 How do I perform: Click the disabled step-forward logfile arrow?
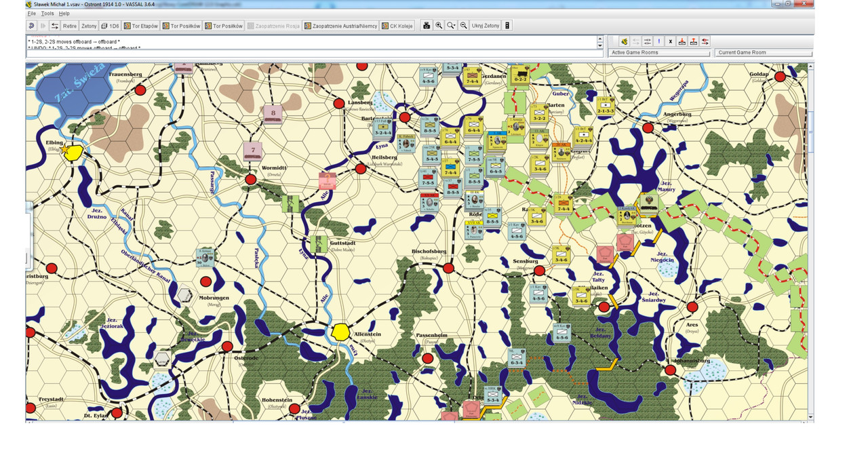point(43,26)
